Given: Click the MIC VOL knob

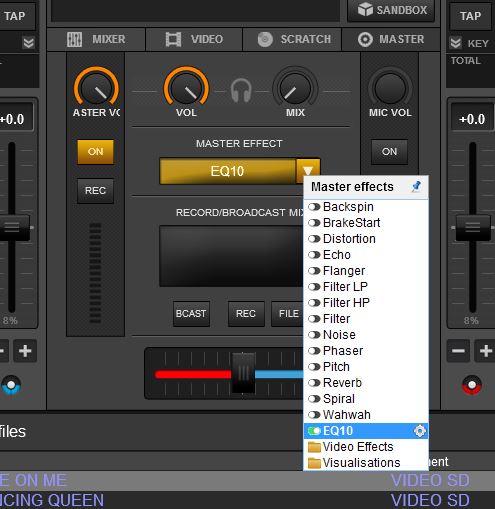Looking at the screenshot, I should pos(390,88).
